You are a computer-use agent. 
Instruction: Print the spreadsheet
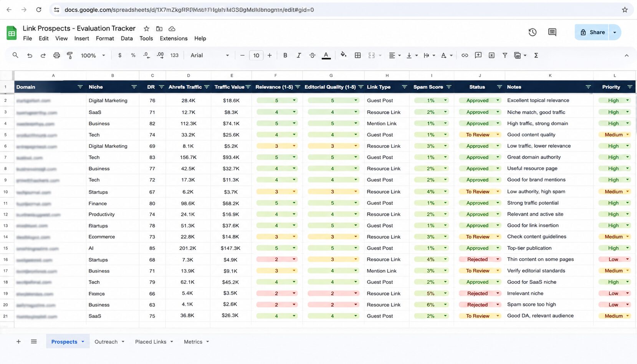click(56, 55)
